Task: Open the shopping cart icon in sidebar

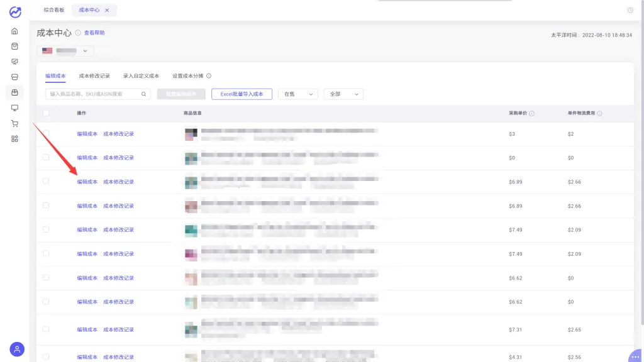Action: (15, 124)
